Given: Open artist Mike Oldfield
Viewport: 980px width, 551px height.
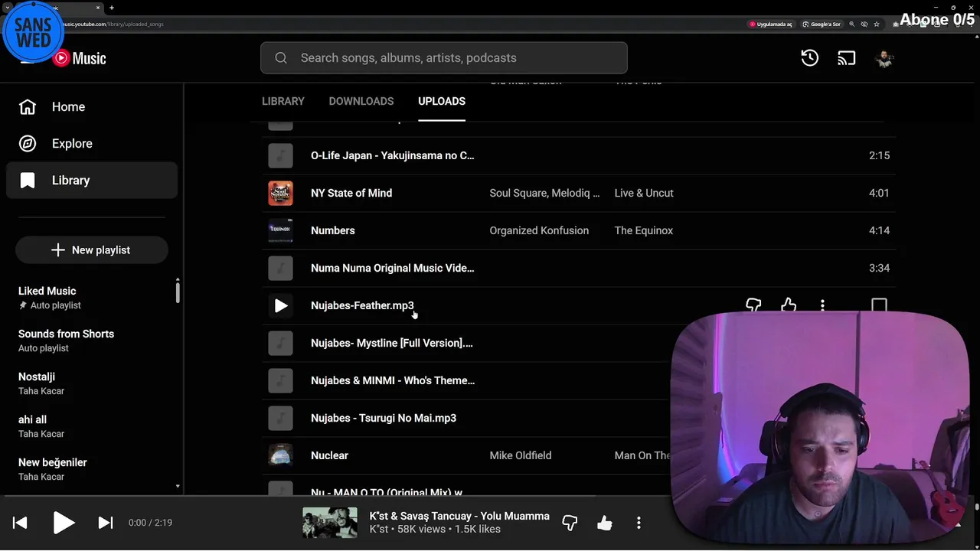Looking at the screenshot, I should point(521,455).
